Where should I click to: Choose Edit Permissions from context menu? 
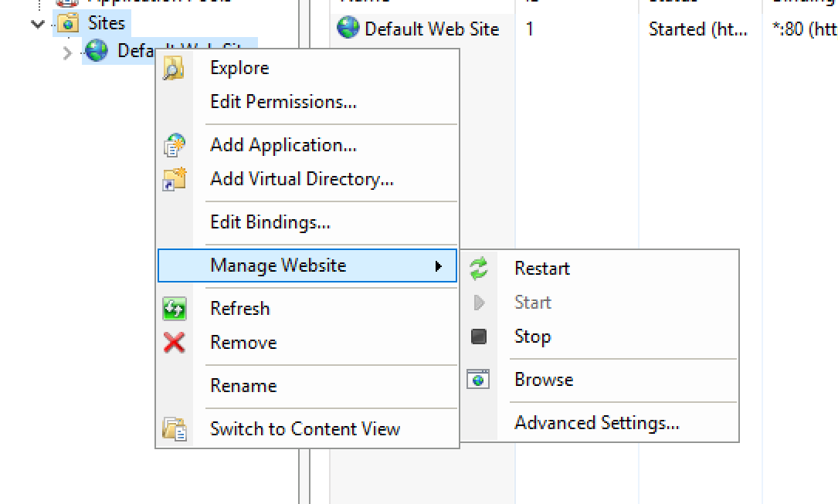click(283, 101)
